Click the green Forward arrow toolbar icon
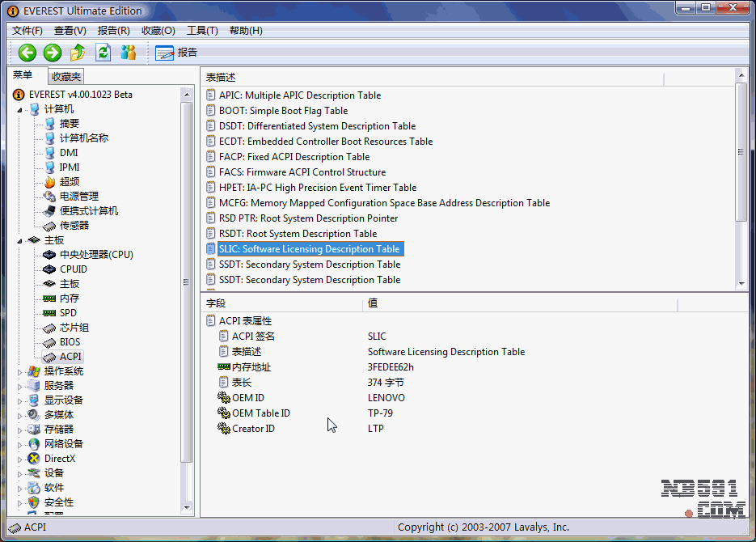 [53, 53]
